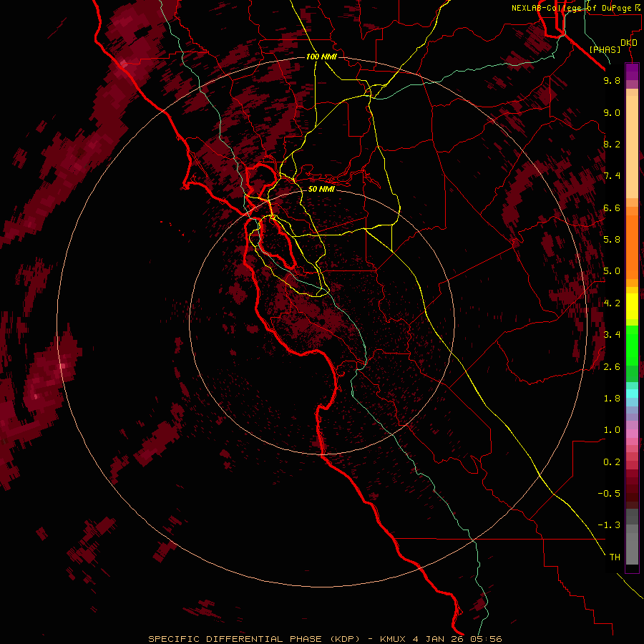Pick the light peach color bar segment
This screenshot has width=644, height=644.
[x=632, y=147]
